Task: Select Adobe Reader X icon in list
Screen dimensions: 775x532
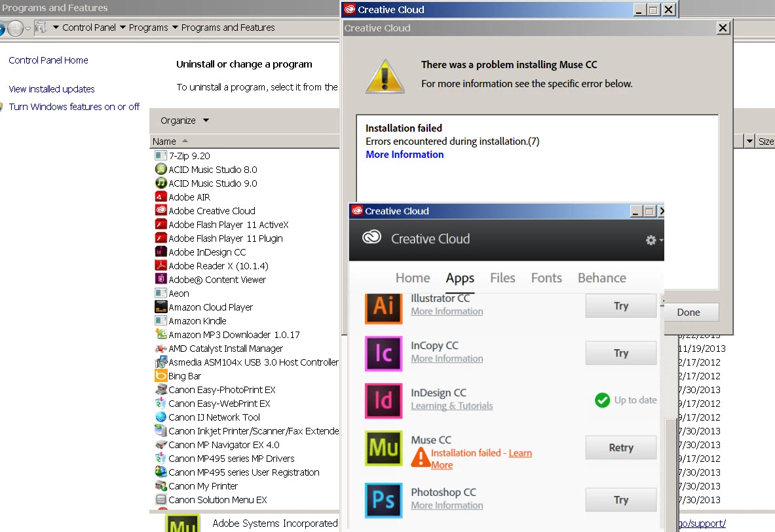Action: [x=161, y=265]
